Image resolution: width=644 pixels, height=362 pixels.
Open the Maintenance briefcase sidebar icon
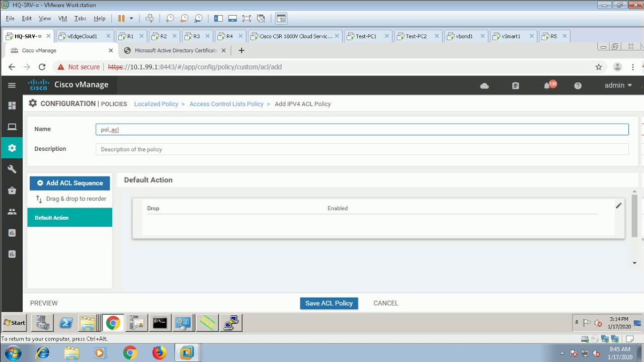tap(12, 191)
